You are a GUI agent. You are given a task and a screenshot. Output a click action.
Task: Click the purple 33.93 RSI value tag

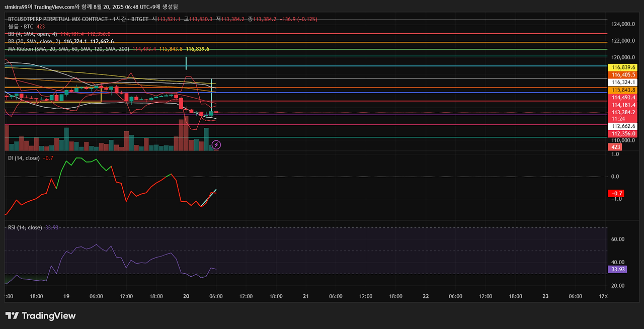pyautogui.click(x=616, y=269)
